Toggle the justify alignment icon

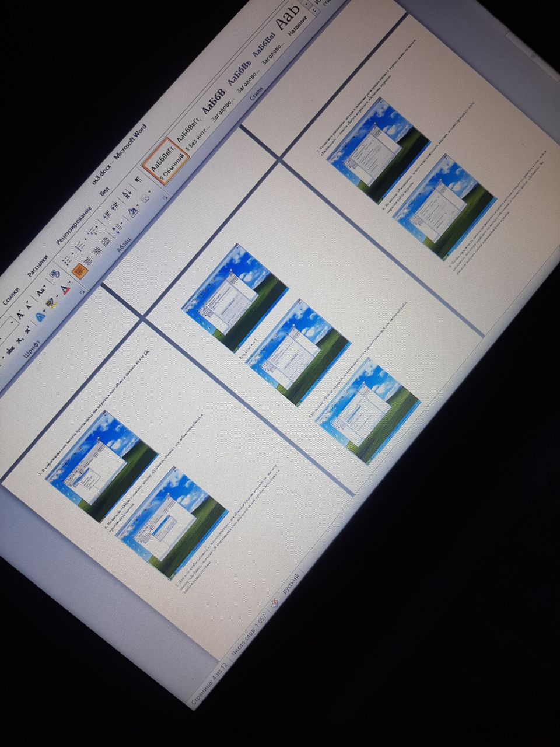pos(106,242)
